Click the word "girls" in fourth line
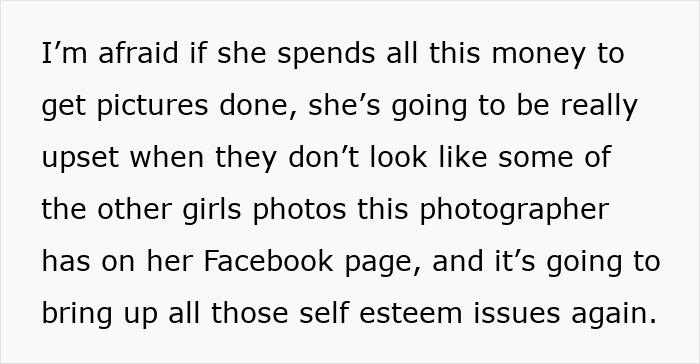 pyautogui.click(x=212, y=210)
